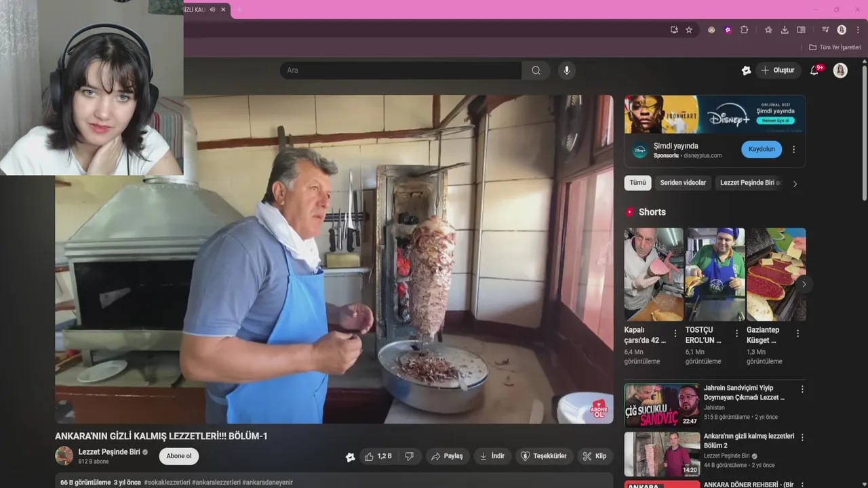Open the Extensions puzzle icon

click(744, 30)
